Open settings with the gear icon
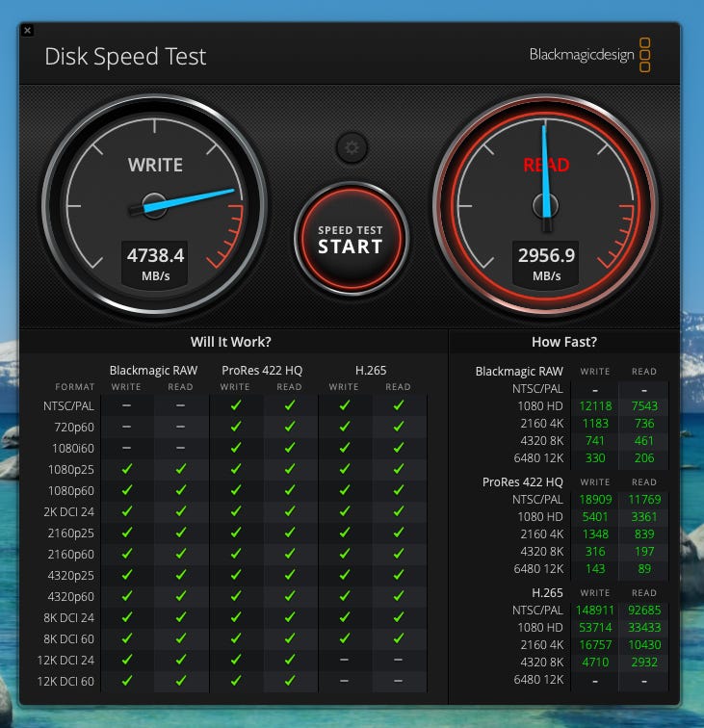This screenshot has width=704, height=728. pyautogui.click(x=352, y=147)
